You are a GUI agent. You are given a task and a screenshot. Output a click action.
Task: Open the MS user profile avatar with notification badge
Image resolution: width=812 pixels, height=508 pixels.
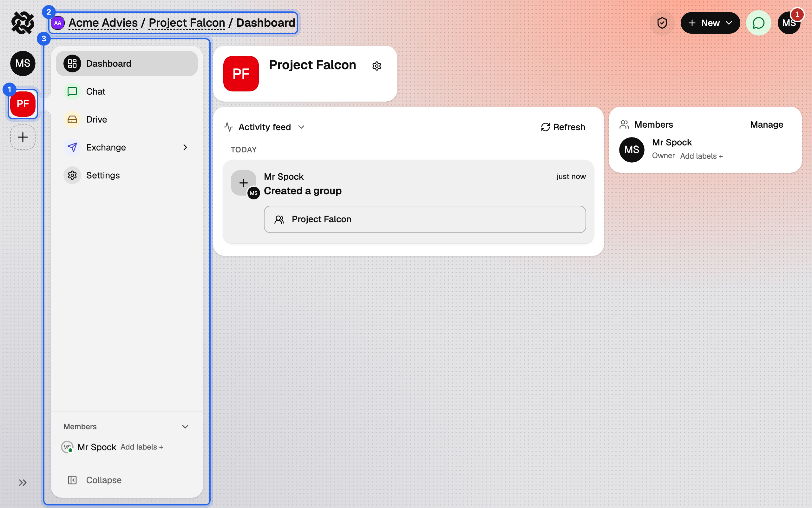coord(789,23)
